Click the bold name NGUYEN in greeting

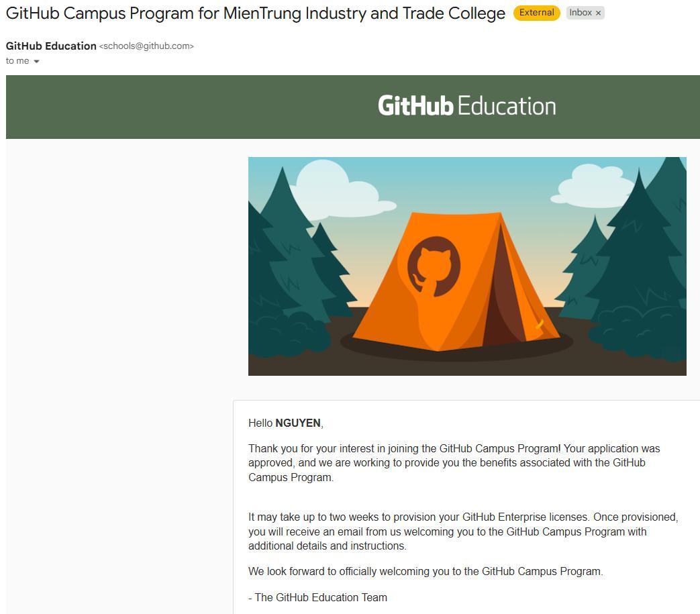point(298,423)
